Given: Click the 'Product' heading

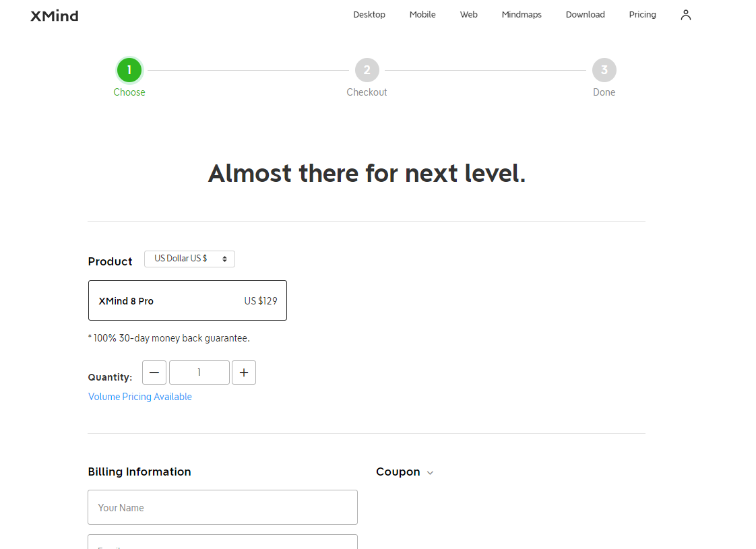Looking at the screenshot, I should [x=110, y=261].
